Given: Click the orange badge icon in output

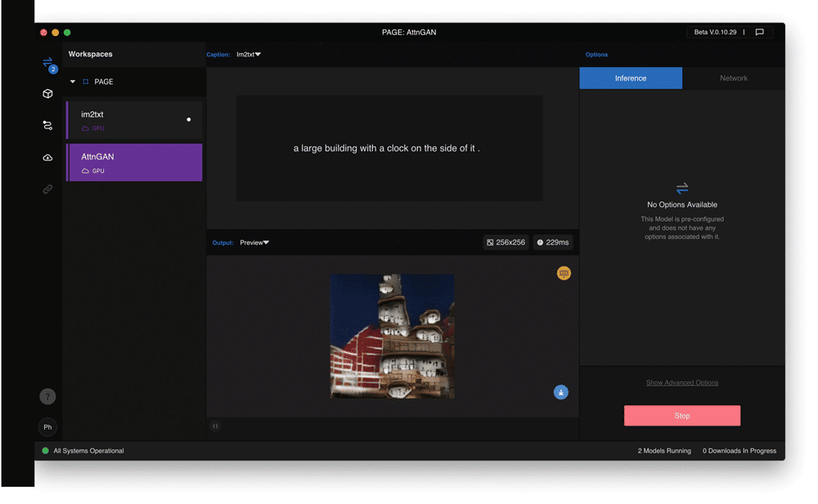Looking at the screenshot, I should click(564, 273).
